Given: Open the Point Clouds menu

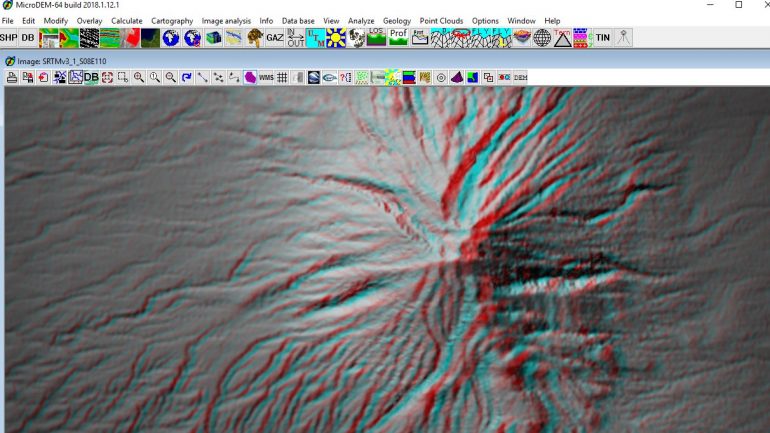Looking at the screenshot, I should tap(441, 21).
